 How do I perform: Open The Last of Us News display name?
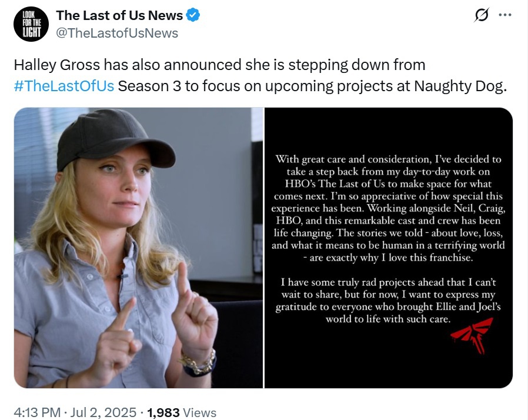(x=119, y=15)
